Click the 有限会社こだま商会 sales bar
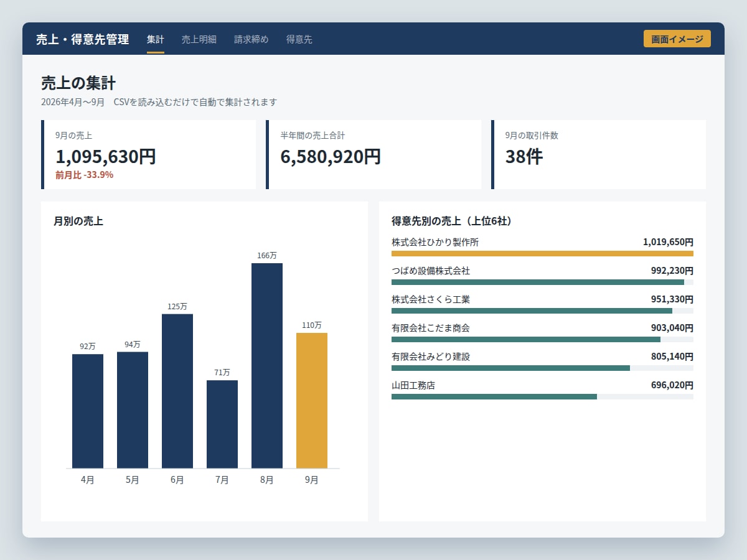This screenshot has height=560, width=747. click(542, 340)
